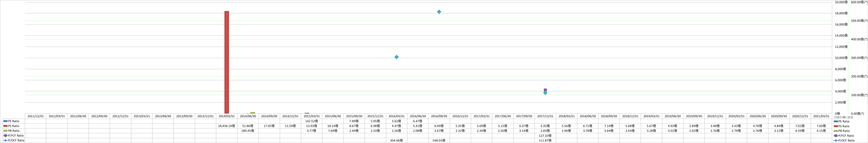The image size is (868, 143).
Task: Click the 7.99倍 PE Ratio cell
Action: 354,121
